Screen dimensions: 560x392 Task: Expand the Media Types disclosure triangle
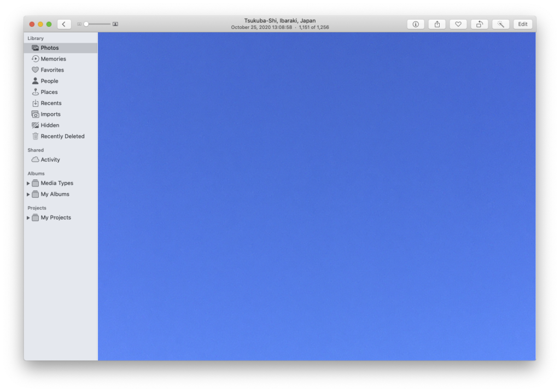[28, 184]
